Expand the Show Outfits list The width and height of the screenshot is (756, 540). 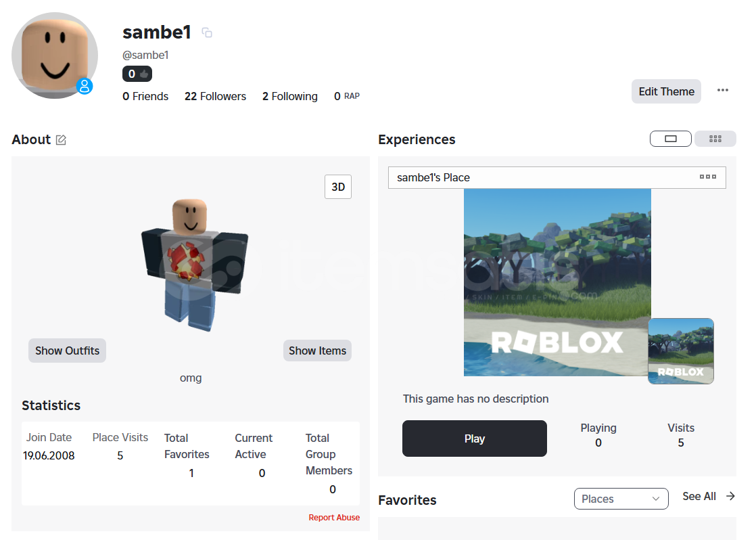[x=67, y=351]
